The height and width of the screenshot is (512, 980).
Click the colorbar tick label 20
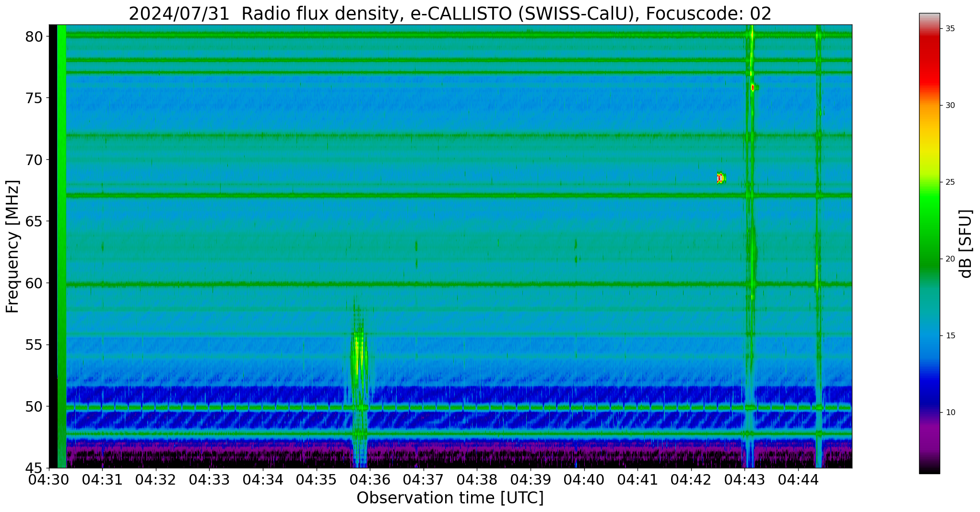[950, 259]
